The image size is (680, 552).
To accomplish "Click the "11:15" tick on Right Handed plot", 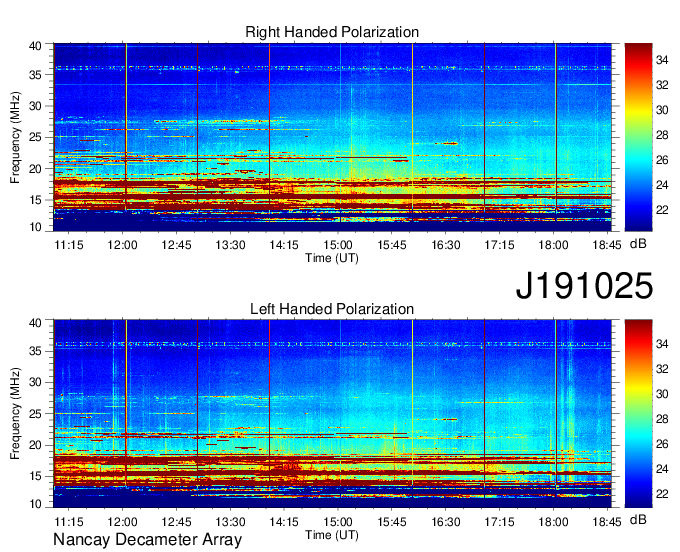I will pyautogui.click(x=69, y=245).
